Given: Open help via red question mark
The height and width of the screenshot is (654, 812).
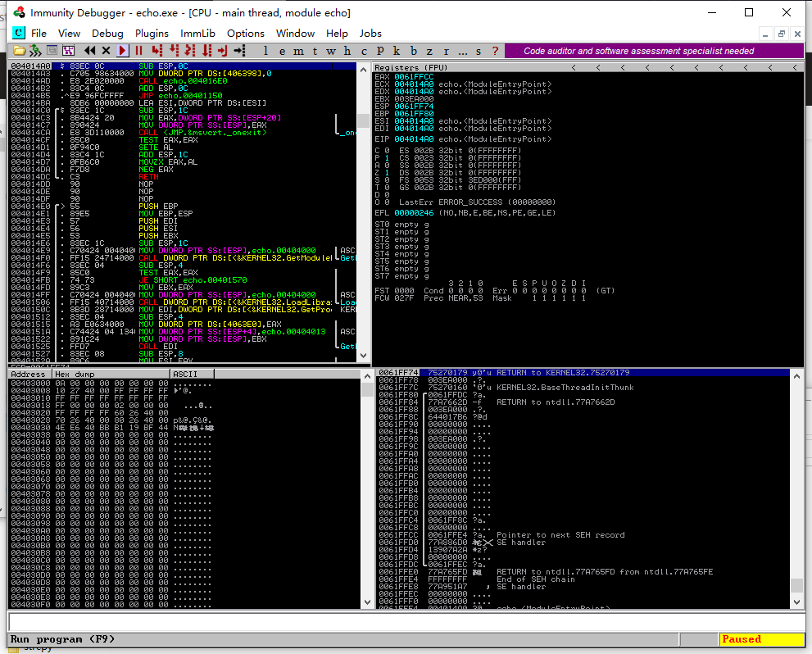Looking at the screenshot, I should [x=495, y=51].
